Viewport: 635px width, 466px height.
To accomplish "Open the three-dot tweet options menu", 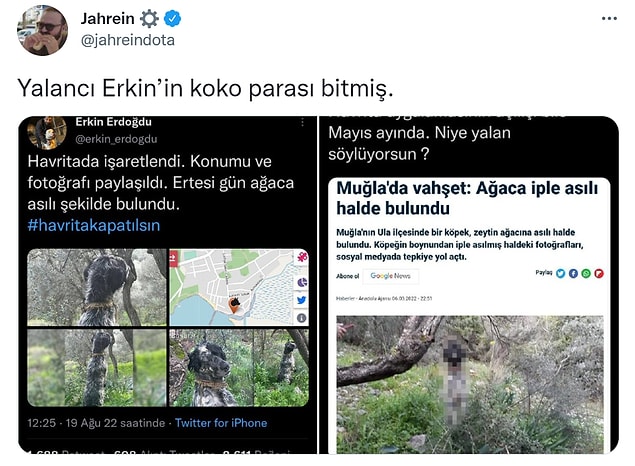I will point(609,19).
